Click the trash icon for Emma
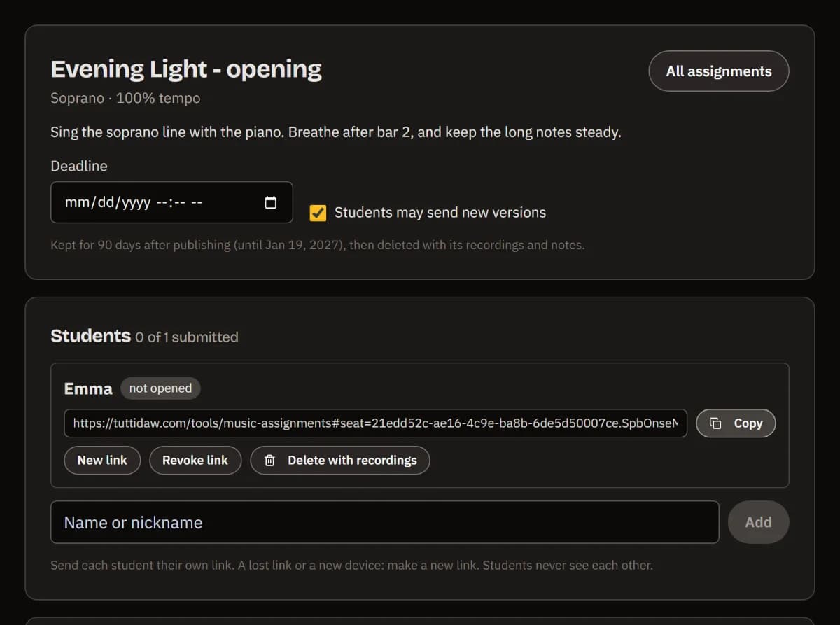 pos(269,461)
